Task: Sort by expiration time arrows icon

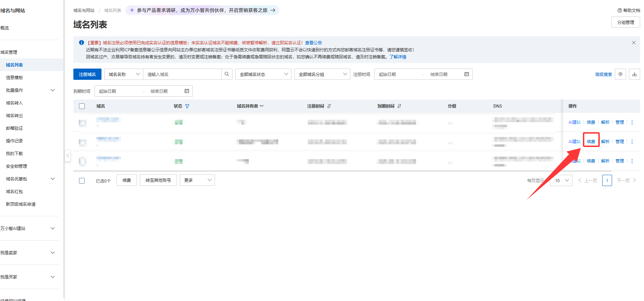Action: pyautogui.click(x=399, y=106)
